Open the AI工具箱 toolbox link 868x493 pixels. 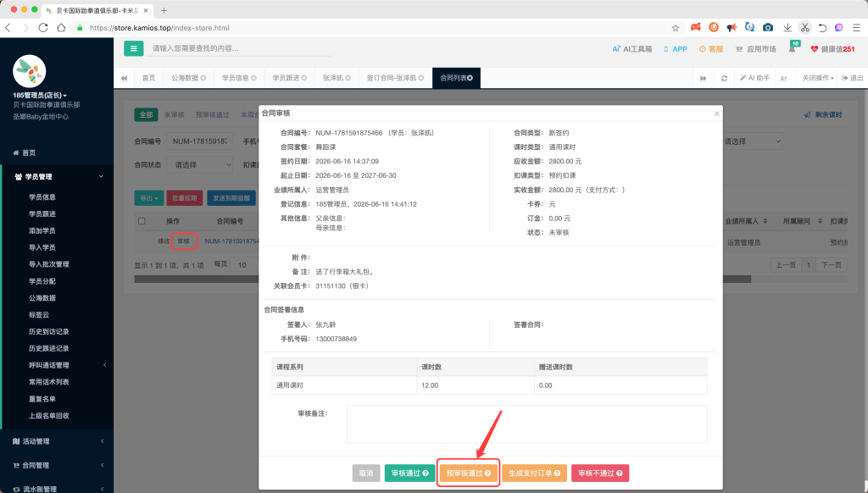(632, 49)
